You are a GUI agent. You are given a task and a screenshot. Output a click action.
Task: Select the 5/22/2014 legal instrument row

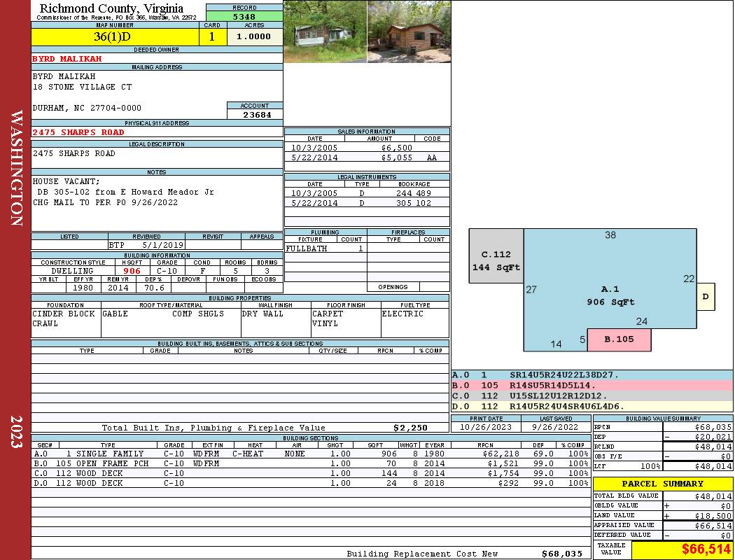(367, 203)
